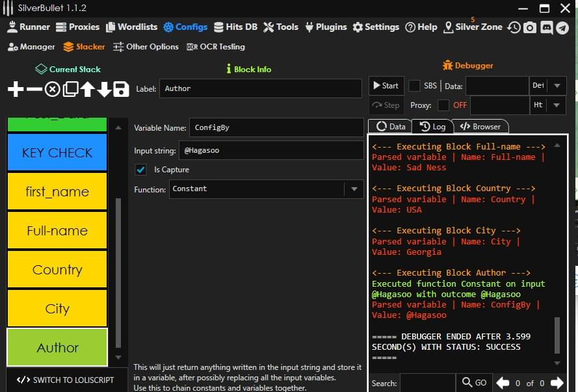Viewport: 578px width, 392px height.
Task: Duplicate the selected block with the copy icon
Action: [x=70, y=90]
